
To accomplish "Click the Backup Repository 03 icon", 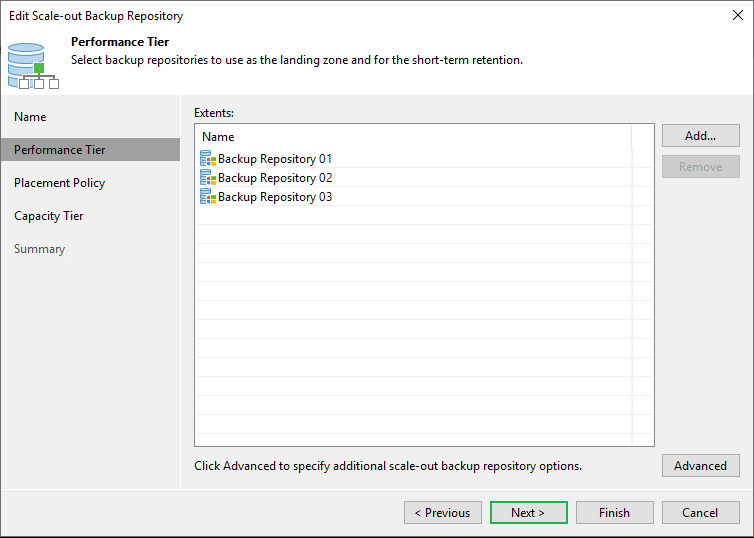I will click(208, 197).
